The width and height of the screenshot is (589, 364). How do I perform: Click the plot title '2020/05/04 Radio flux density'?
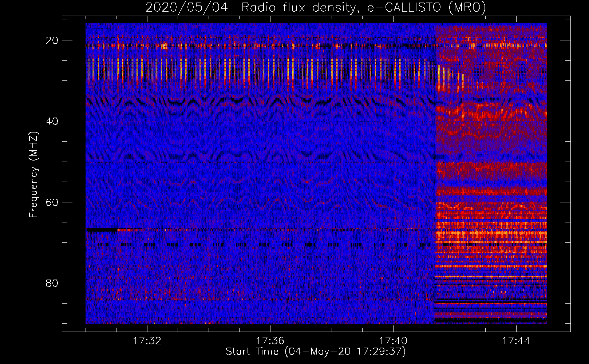tap(316, 7)
